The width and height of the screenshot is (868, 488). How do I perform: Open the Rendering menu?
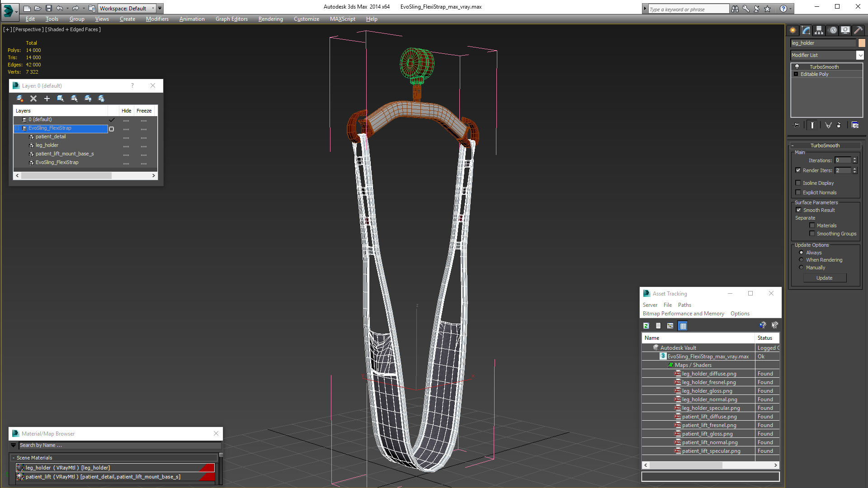270,19
